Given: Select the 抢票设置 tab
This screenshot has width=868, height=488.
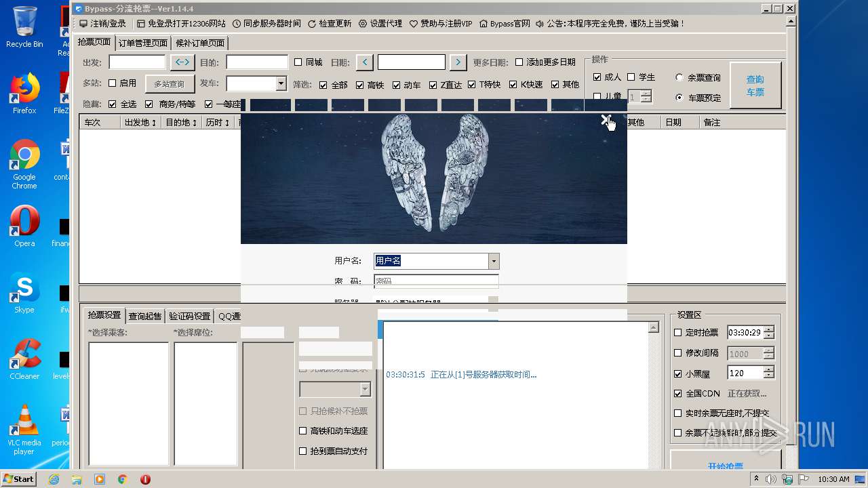Looking at the screenshot, I should tap(104, 315).
